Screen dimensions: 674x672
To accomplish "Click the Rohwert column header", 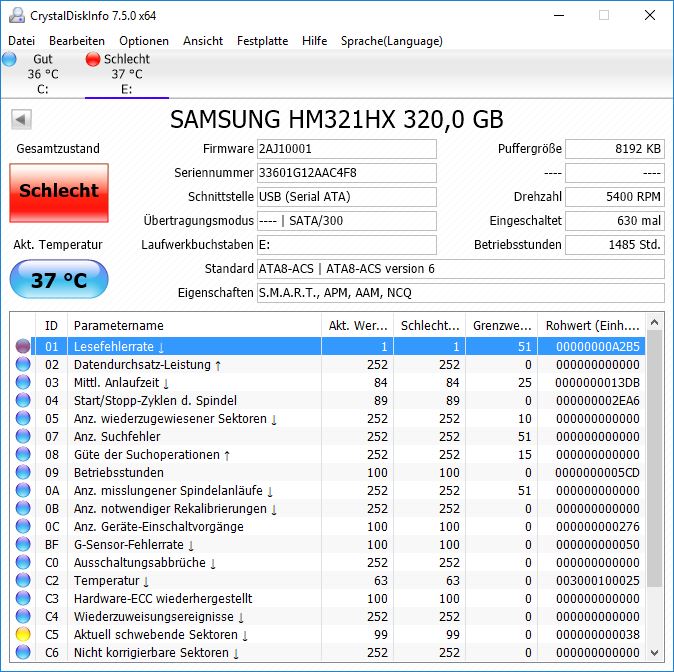I will pos(592,325).
